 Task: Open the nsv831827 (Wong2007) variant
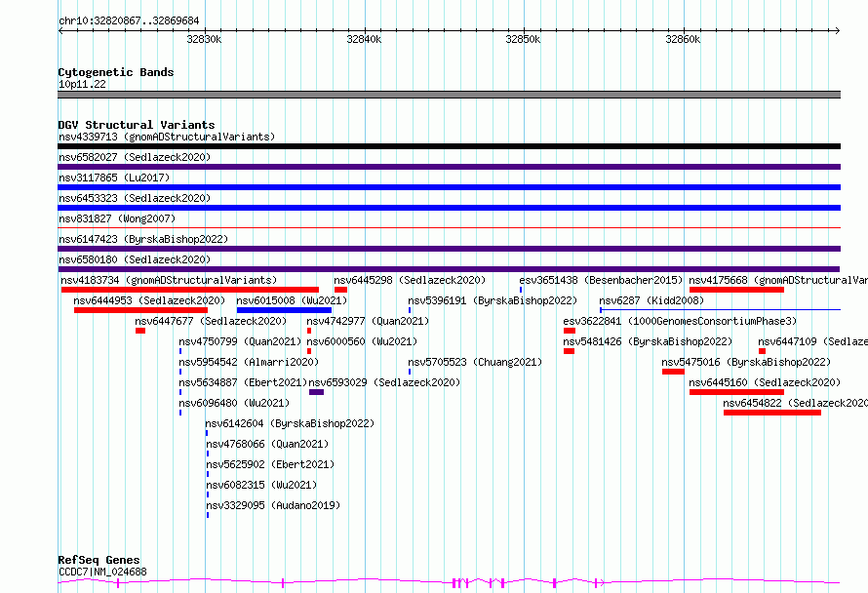[117, 218]
